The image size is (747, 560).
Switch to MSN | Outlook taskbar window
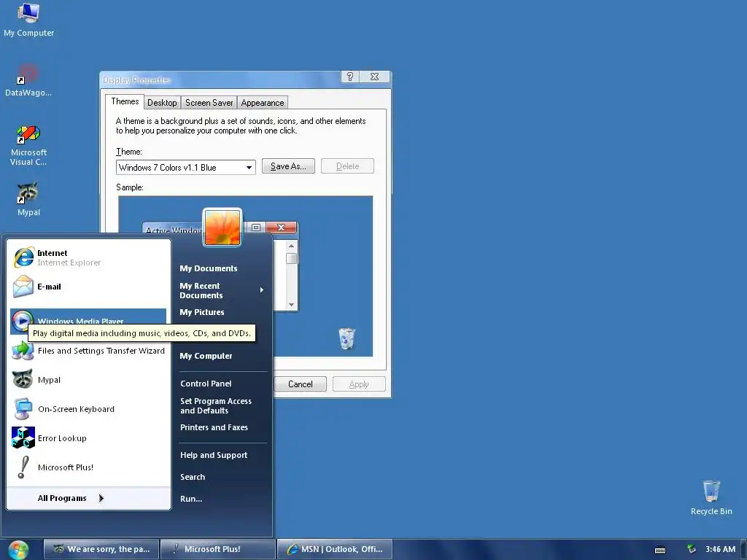[335, 550]
